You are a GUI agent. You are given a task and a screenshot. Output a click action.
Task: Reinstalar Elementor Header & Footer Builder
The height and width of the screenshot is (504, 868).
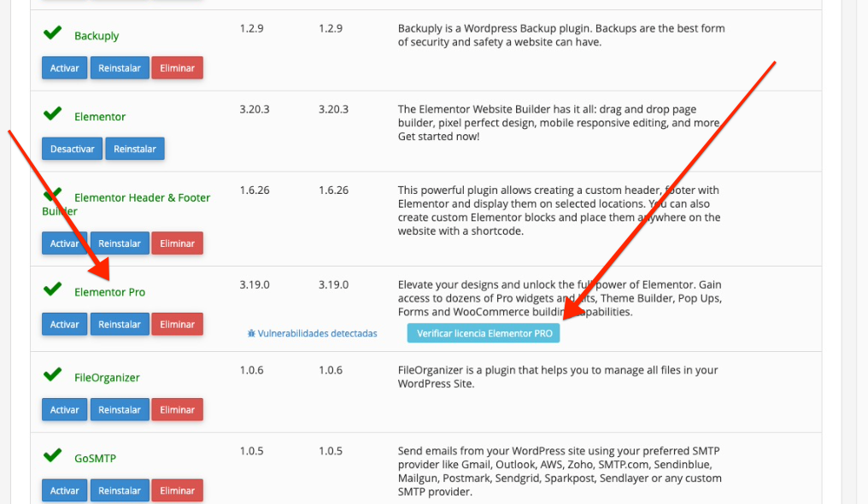120,243
